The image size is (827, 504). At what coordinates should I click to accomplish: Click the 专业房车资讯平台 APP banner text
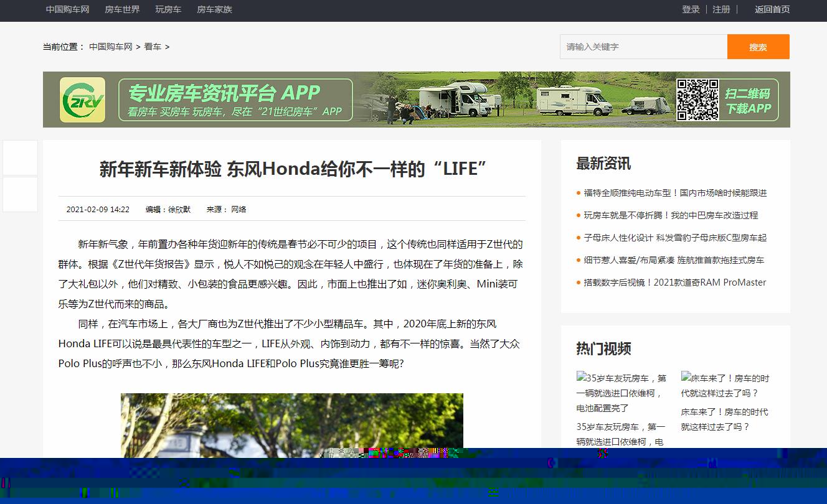[224, 93]
